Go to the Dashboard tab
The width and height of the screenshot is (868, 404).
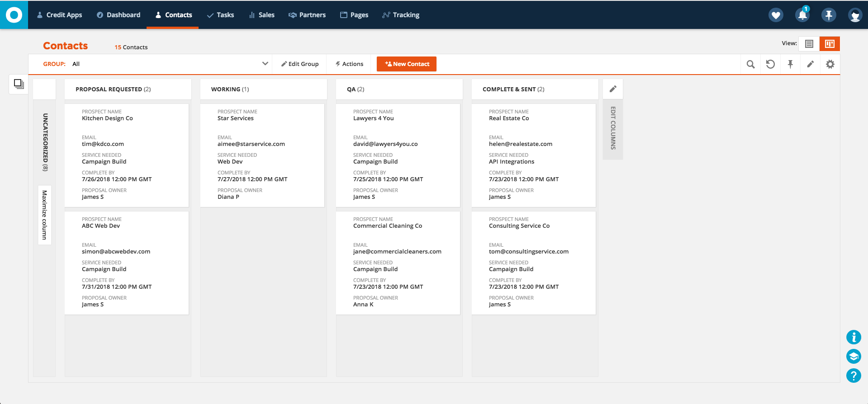pos(119,15)
